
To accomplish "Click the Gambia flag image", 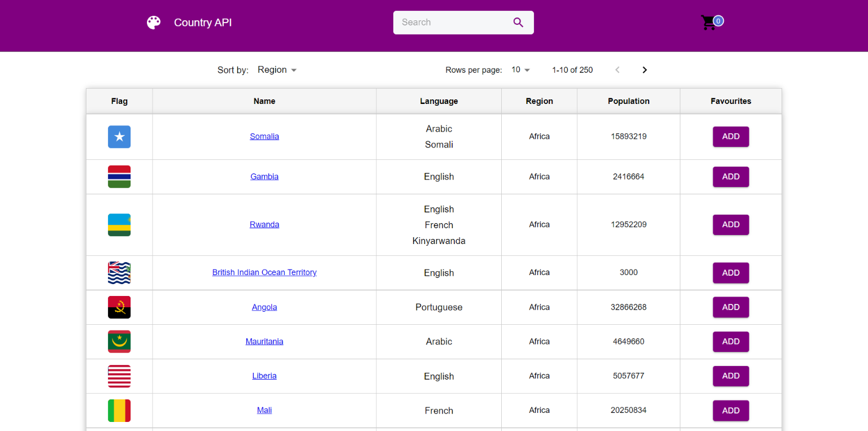I will tap(119, 177).
